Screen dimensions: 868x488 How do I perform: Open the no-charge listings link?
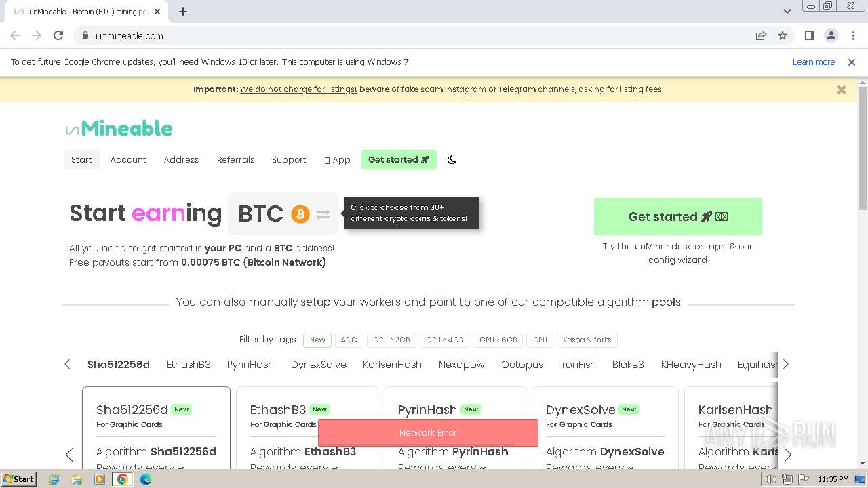click(x=298, y=89)
